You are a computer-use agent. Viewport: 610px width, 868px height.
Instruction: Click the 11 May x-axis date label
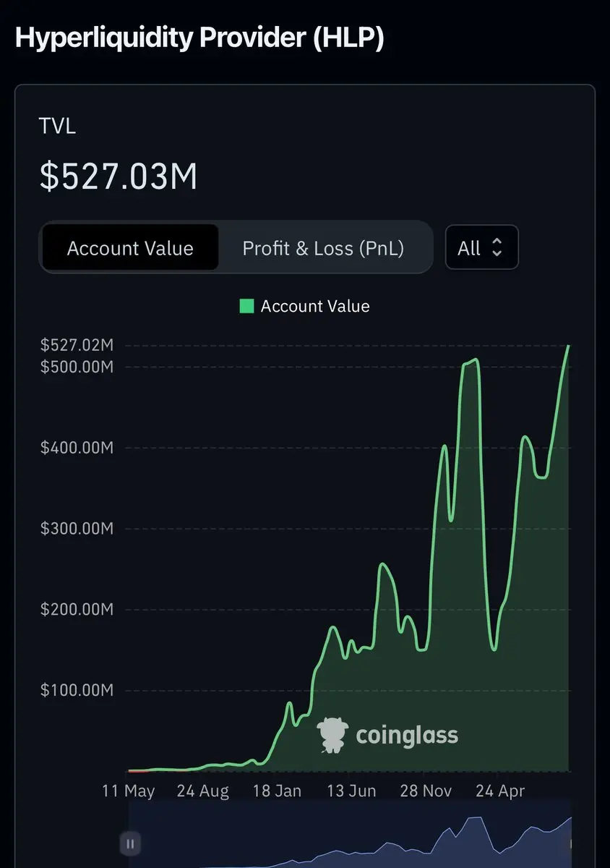point(129,791)
